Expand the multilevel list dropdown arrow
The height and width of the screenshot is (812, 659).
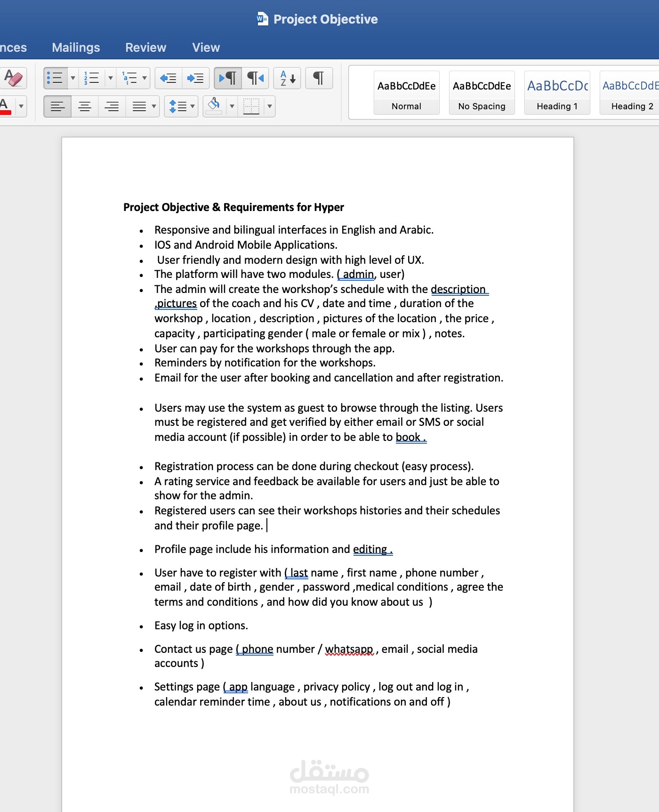[145, 78]
